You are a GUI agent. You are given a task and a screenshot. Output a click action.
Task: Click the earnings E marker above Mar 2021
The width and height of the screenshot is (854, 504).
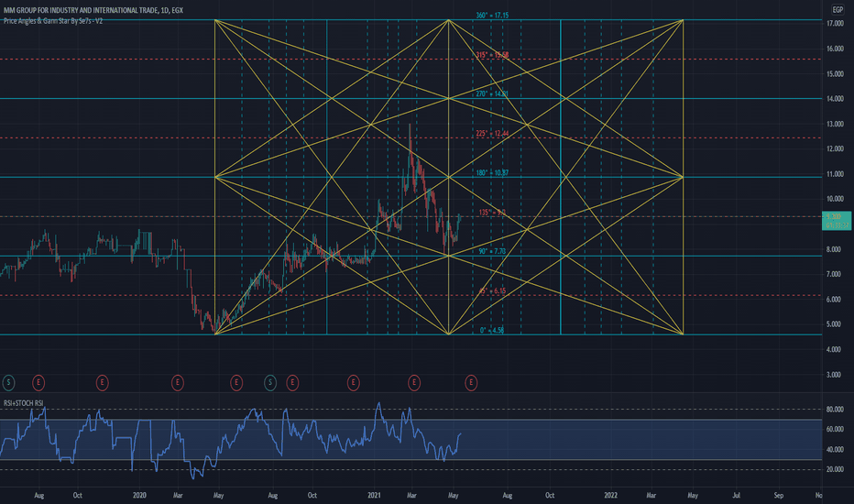(x=414, y=383)
